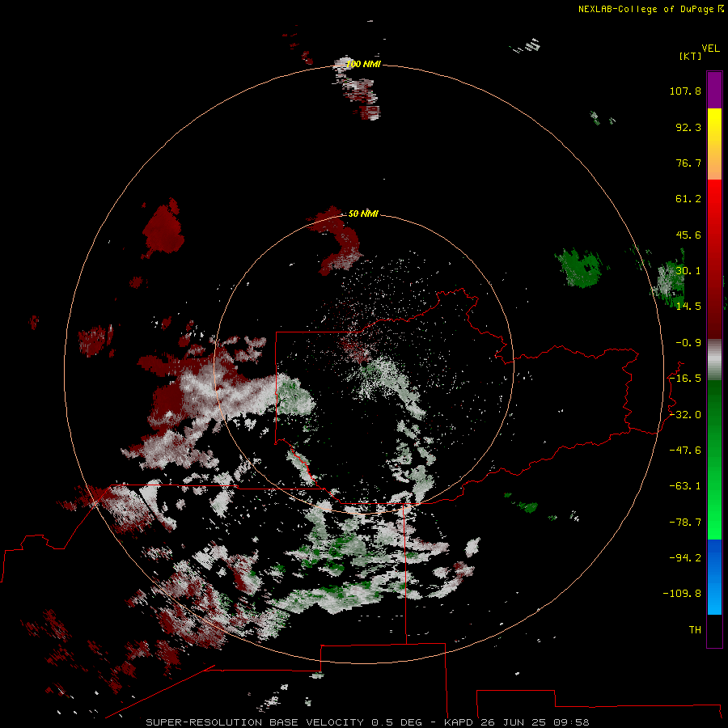Screen dimensions: 728x728
Task: Click the SUPER-RESOLUTION BASE VELOCITY caption
Action: [255, 722]
